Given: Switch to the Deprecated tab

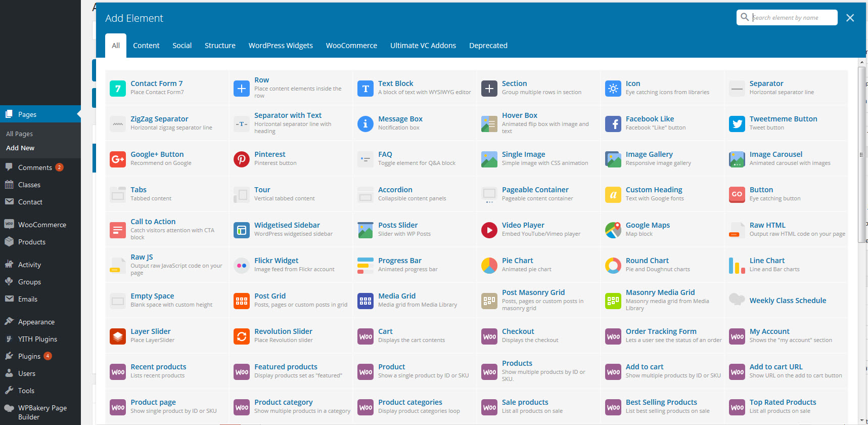Looking at the screenshot, I should [x=488, y=46].
